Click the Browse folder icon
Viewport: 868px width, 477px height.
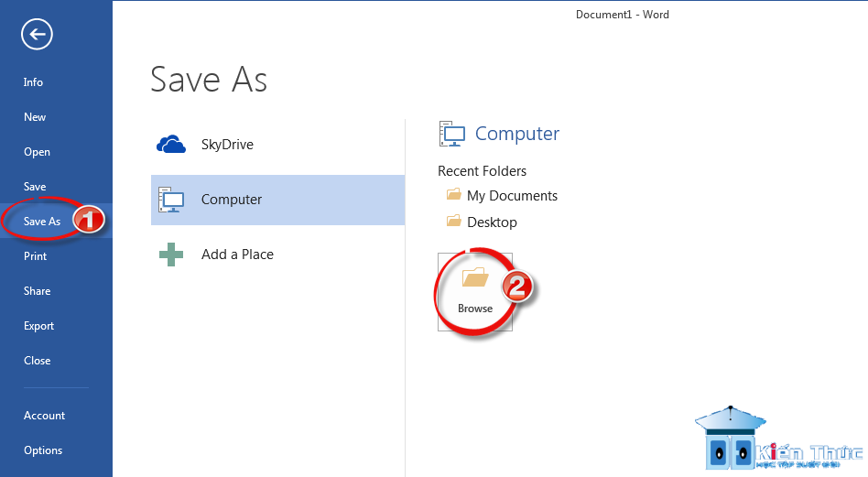475,277
